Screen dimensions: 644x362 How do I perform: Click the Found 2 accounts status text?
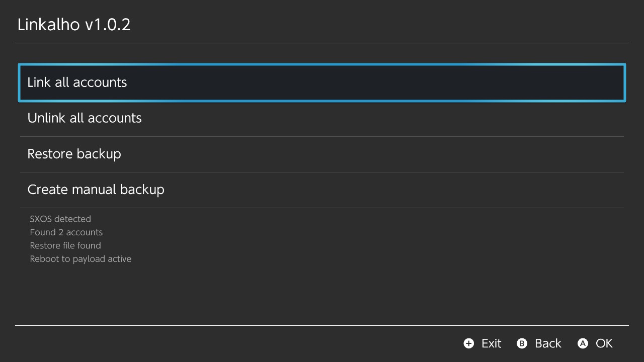click(66, 232)
